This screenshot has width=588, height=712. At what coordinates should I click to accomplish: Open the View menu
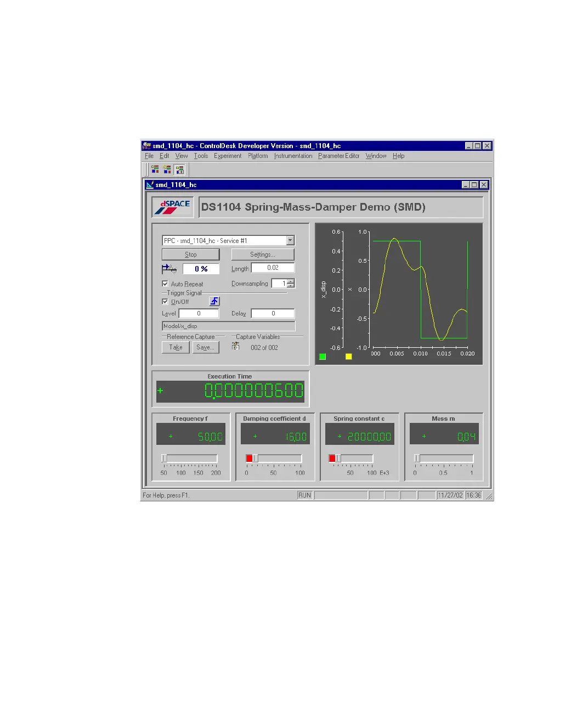182,156
